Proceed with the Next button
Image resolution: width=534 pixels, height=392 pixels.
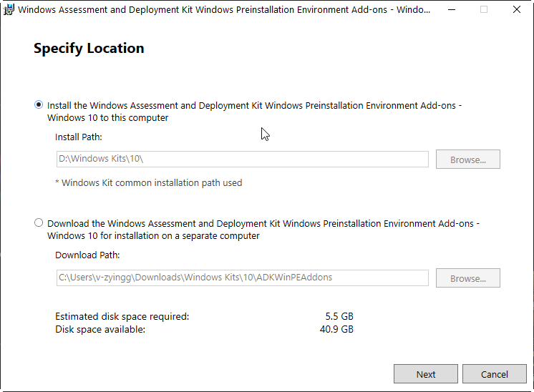point(426,374)
